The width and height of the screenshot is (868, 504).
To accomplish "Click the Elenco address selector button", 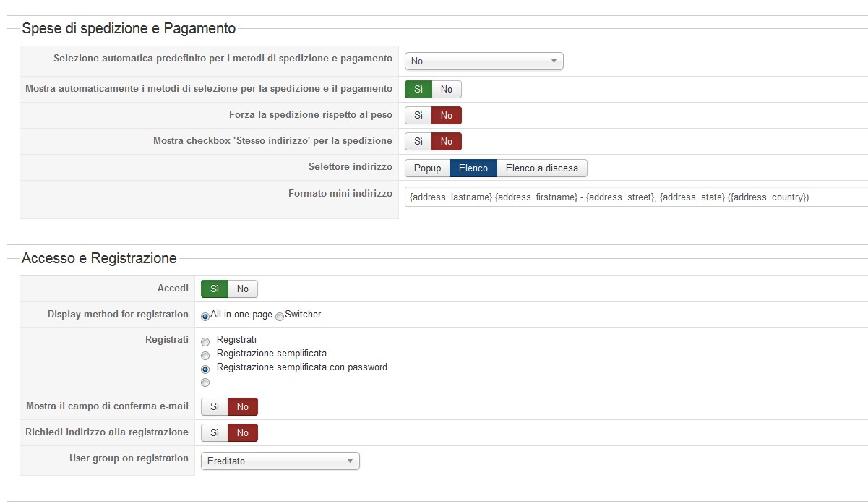I will [x=473, y=168].
